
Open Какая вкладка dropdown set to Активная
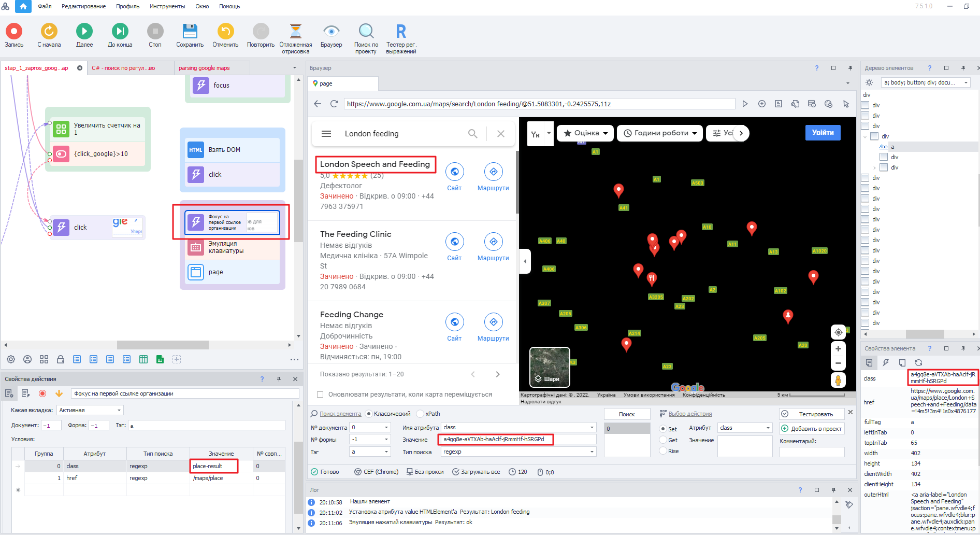90,410
